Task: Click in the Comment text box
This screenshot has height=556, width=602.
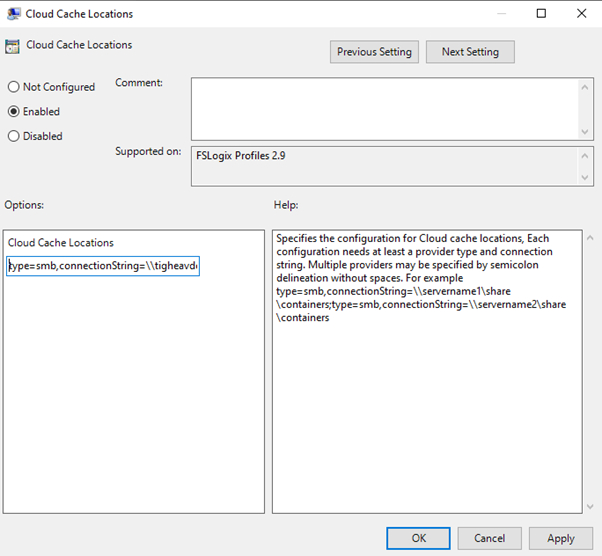Action: [x=384, y=108]
